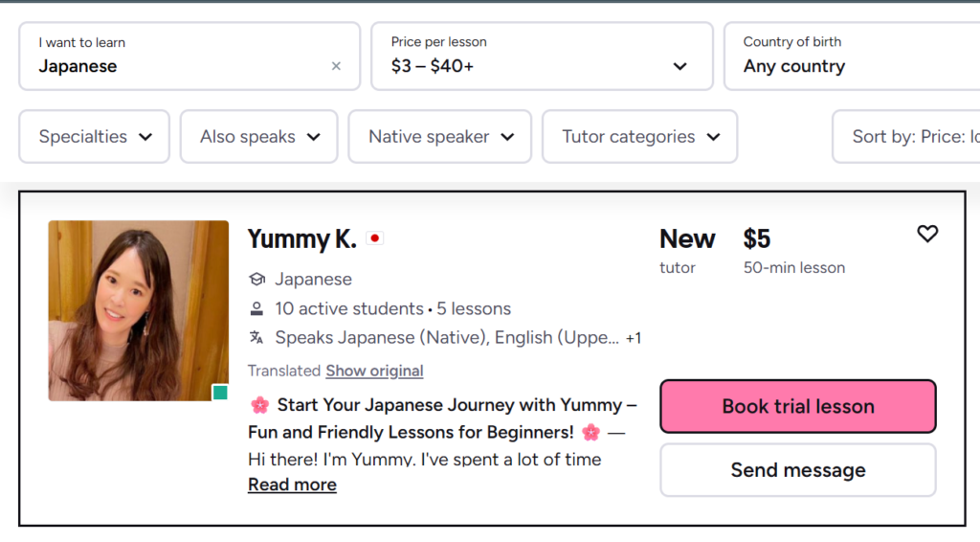The image size is (980, 542).
Task: Clear the Japanese language selection with the X icon
Action: [336, 66]
